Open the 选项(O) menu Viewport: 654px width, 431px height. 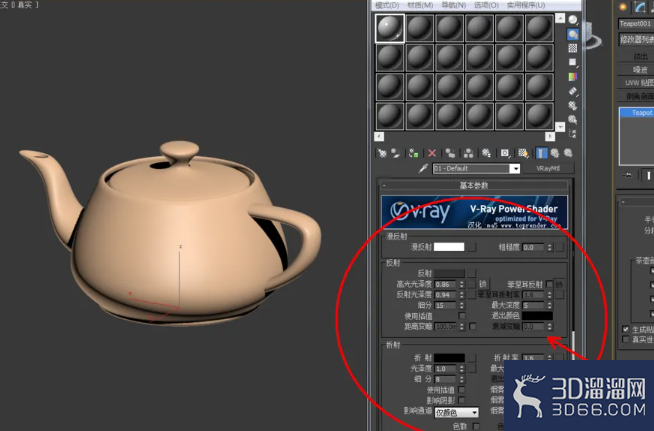pos(486,5)
